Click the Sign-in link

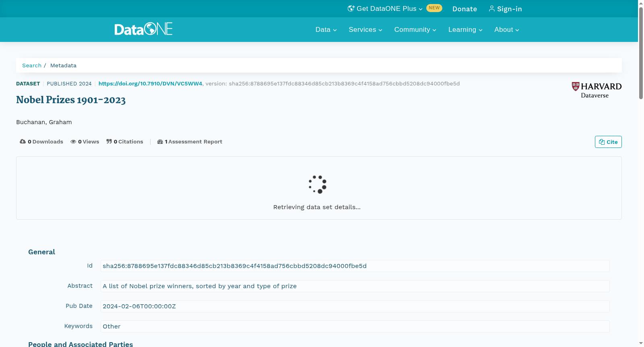tap(505, 9)
